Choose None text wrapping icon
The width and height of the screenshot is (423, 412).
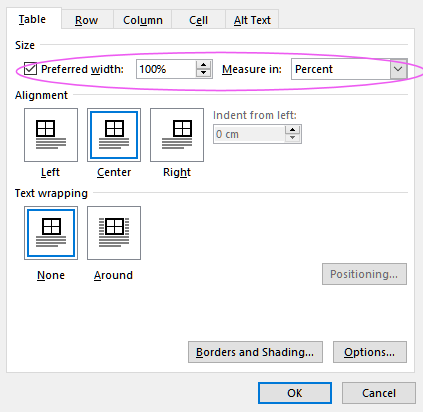coord(51,233)
